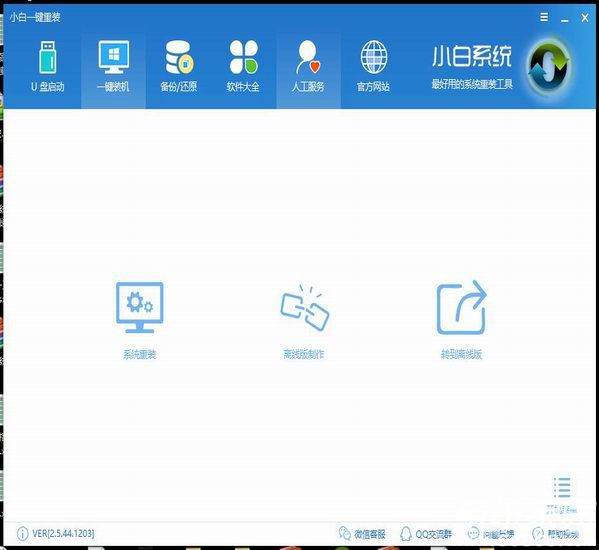Select the 人工服务 person icon
Image resolution: width=599 pixels, height=550 pixels.
pos(308,57)
